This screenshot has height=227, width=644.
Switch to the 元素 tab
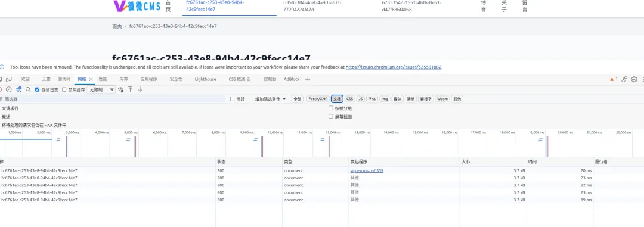tap(47, 79)
